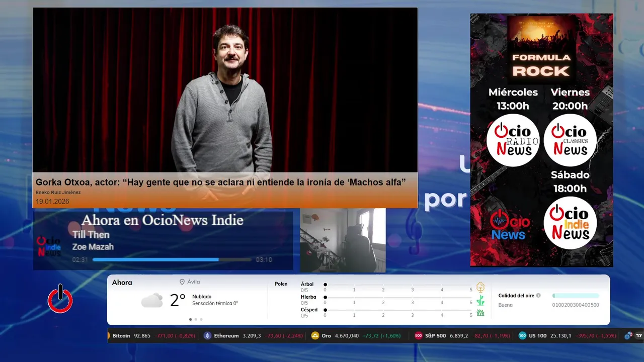Viewport: 644px width, 362px height.
Task: Click the Polen label
Action: point(281,284)
